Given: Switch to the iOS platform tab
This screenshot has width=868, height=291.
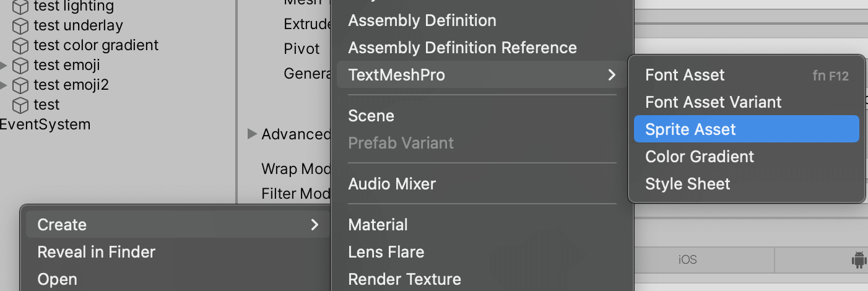Looking at the screenshot, I should pyautogui.click(x=687, y=260).
